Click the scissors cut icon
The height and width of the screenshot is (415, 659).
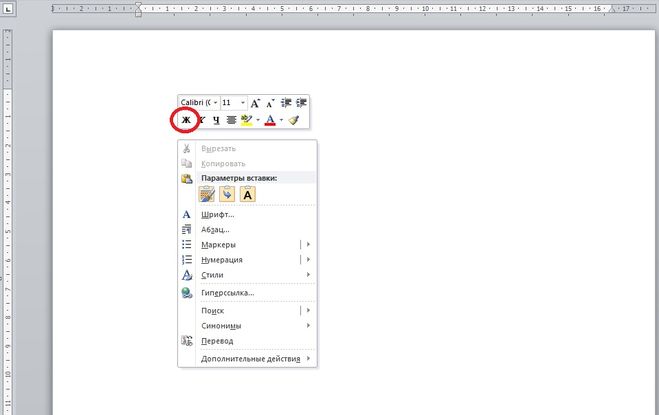point(187,148)
